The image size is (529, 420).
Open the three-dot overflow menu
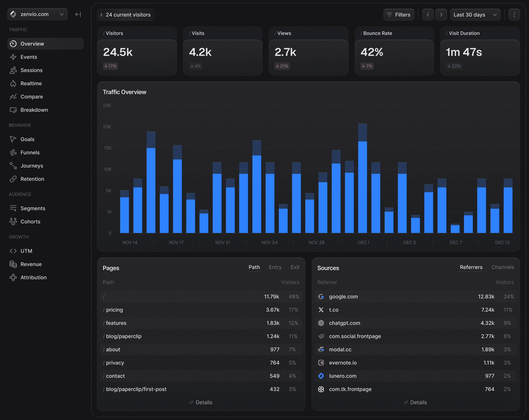click(514, 15)
